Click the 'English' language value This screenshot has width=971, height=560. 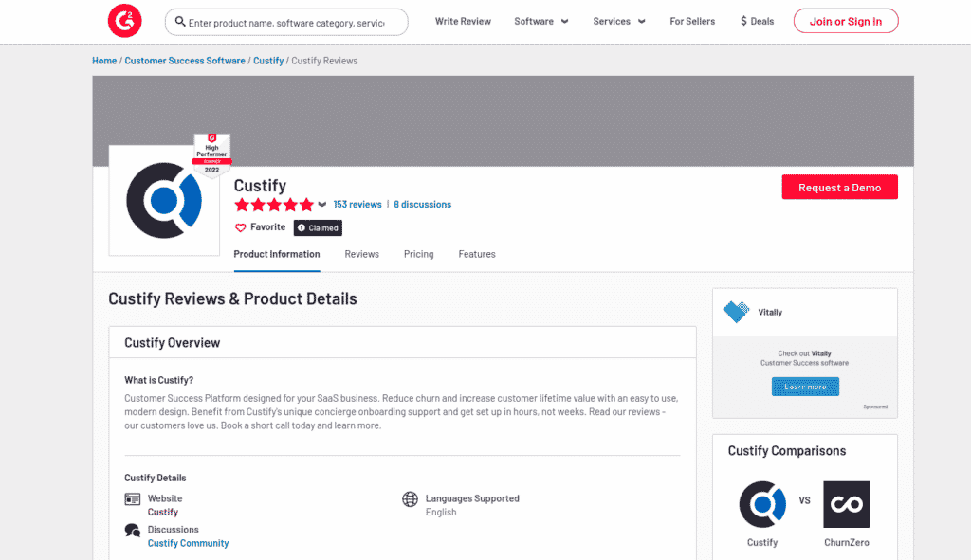tap(441, 513)
